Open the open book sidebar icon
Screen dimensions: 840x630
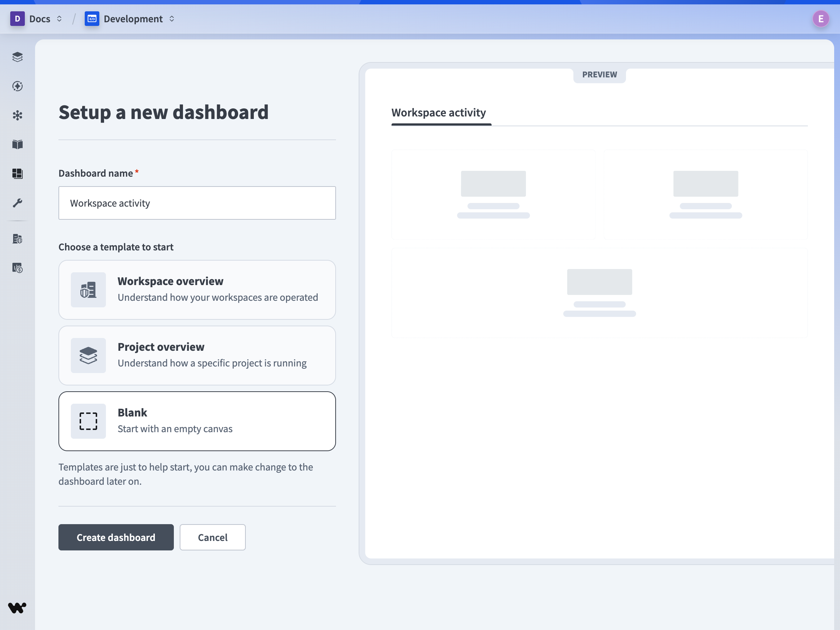(18, 145)
